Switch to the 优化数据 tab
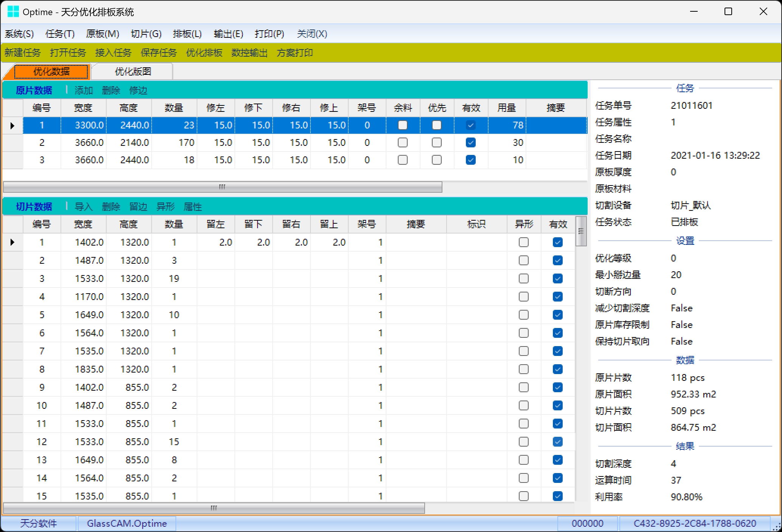 (51, 71)
